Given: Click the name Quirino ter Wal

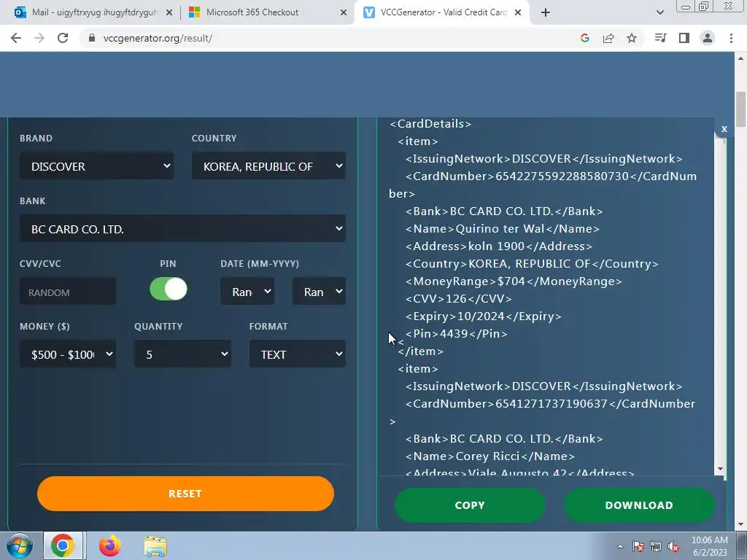Looking at the screenshot, I should [500, 228].
